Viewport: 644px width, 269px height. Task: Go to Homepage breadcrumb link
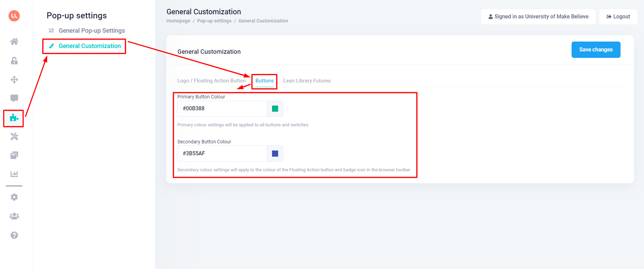click(178, 21)
